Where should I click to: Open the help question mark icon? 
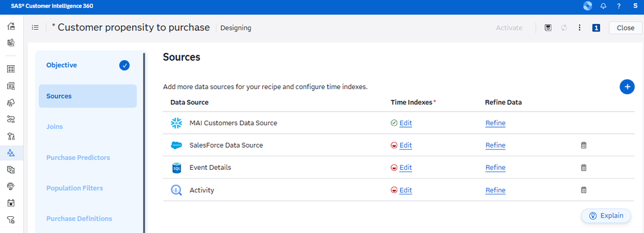[619, 6]
